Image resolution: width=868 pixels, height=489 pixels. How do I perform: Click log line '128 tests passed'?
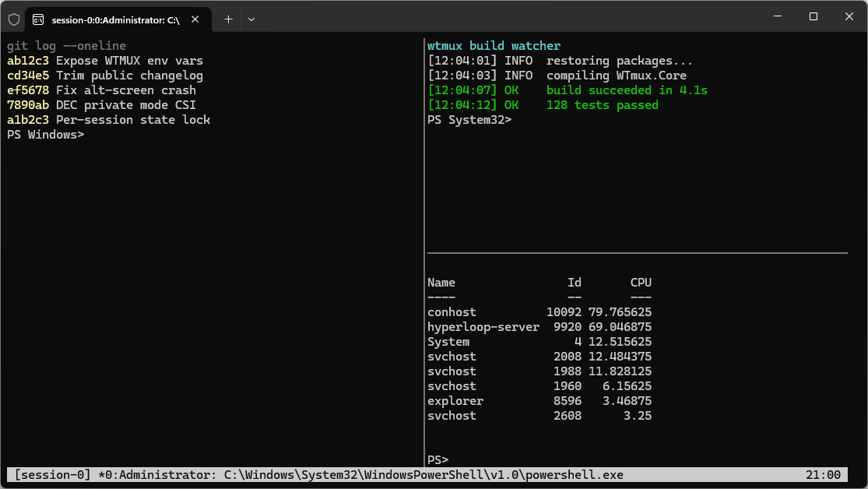pyautogui.click(x=543, y=105)
